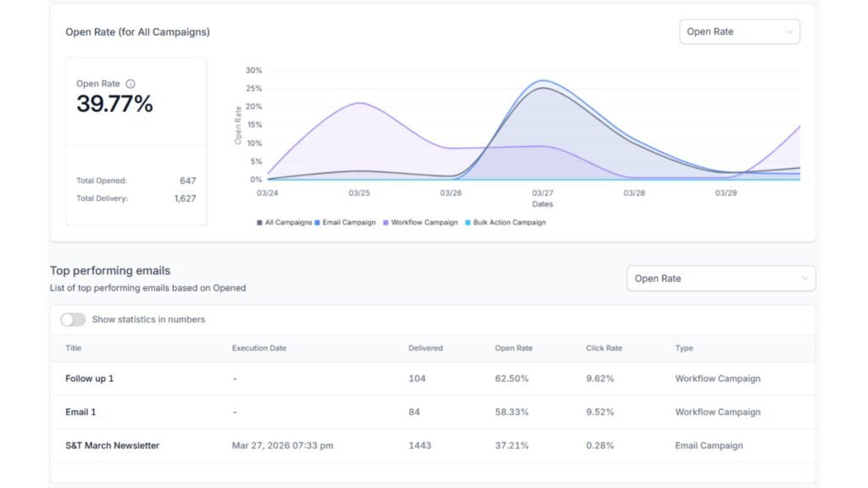Click the Open Rate column header
The image size is (868, 488).
tap(514, 348)
